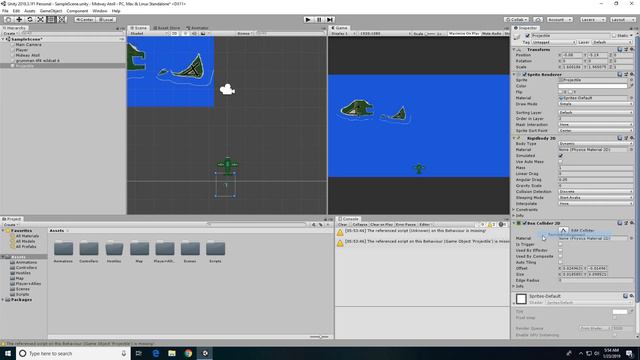Screen dimensions: 640x360
Task: Toggle Use Auto Mass checkbox
Action: pos(561,162)
